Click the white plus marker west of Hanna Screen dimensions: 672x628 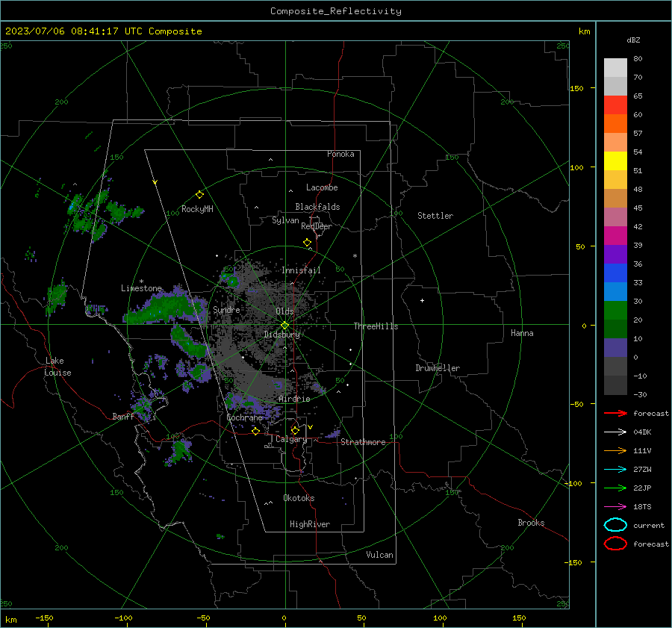click(x=422, y=300)
